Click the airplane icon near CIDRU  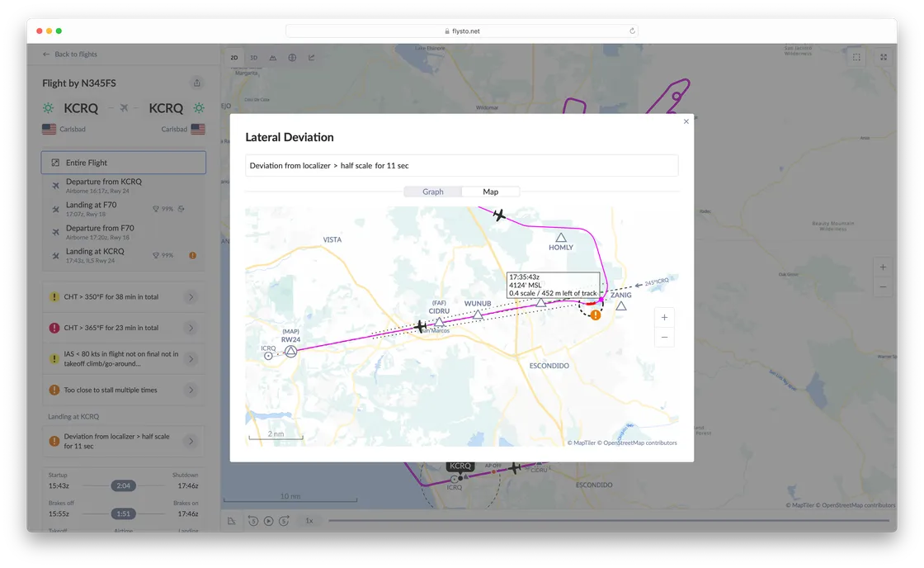coord(420,325)
